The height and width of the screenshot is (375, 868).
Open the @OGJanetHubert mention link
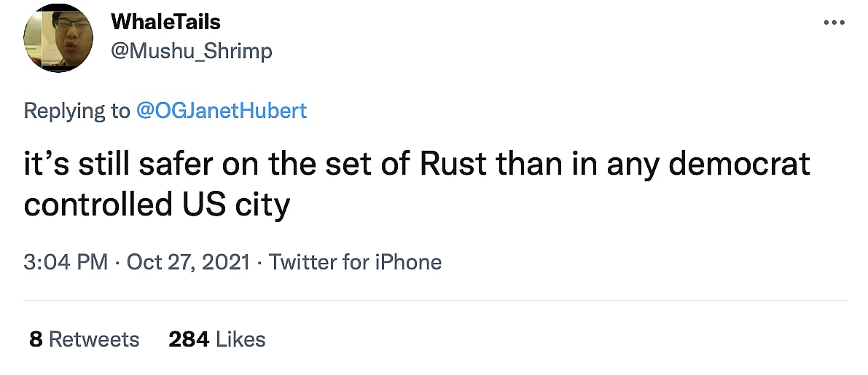[222, 111]
